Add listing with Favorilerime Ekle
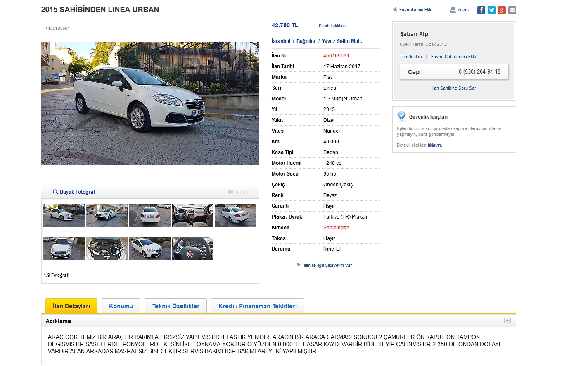This screenshot has height=366, width=588. (412, 10)
